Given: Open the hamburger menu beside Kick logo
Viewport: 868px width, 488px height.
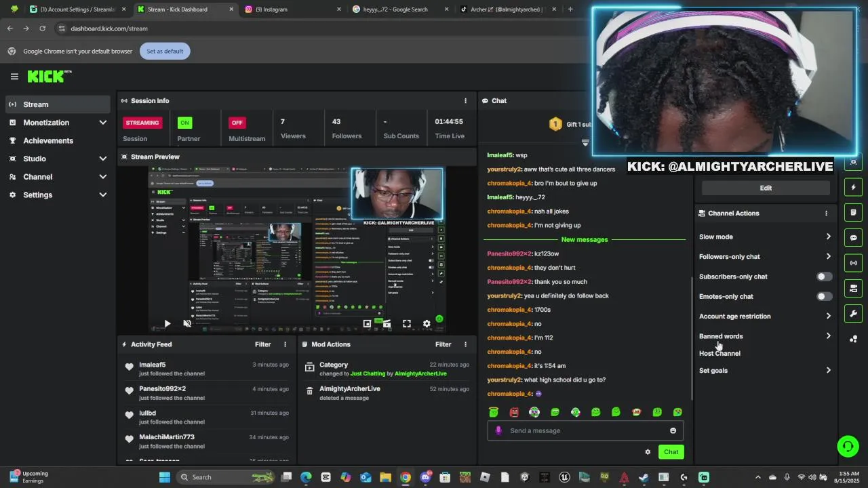Looking at the screenshot, I should point(14,77).
